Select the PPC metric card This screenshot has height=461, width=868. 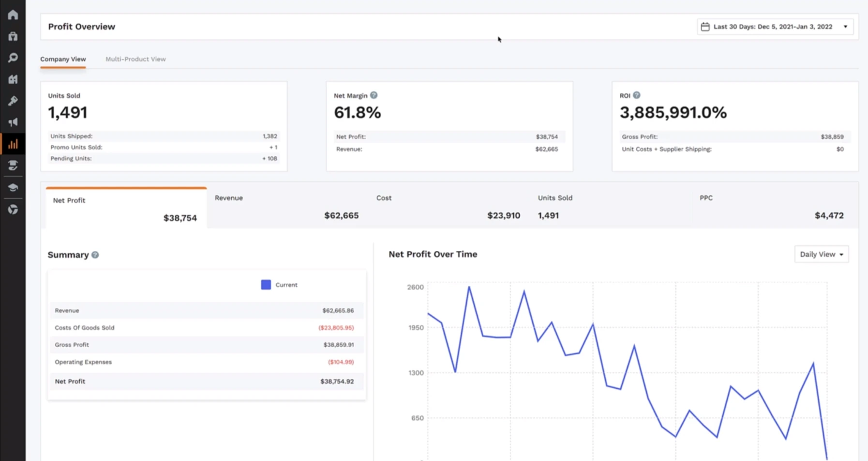771,207
